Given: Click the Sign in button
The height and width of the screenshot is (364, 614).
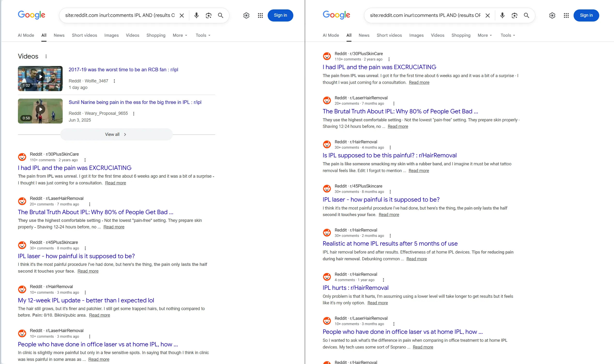Looking at the screenshot, I should [280, 15].
